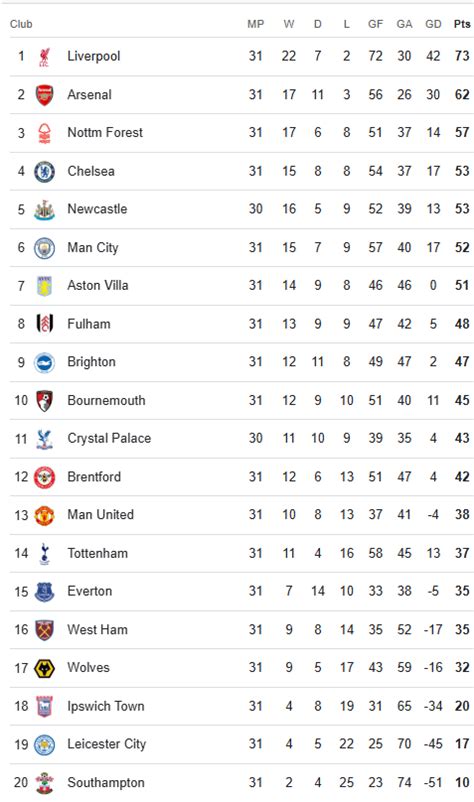
Task: Click Ipswich Town's points value 20
Action: point(462,706)
